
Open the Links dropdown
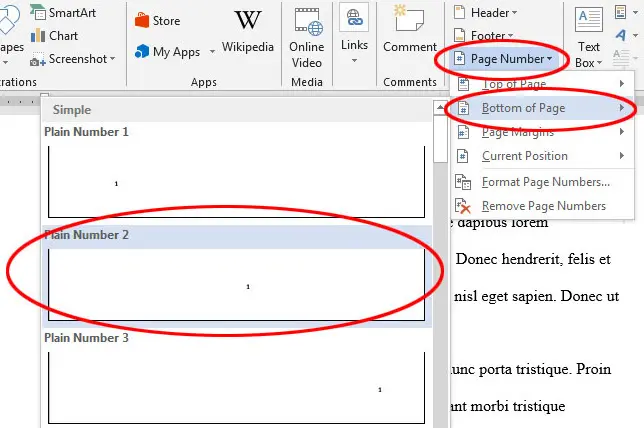click(352, 35)
